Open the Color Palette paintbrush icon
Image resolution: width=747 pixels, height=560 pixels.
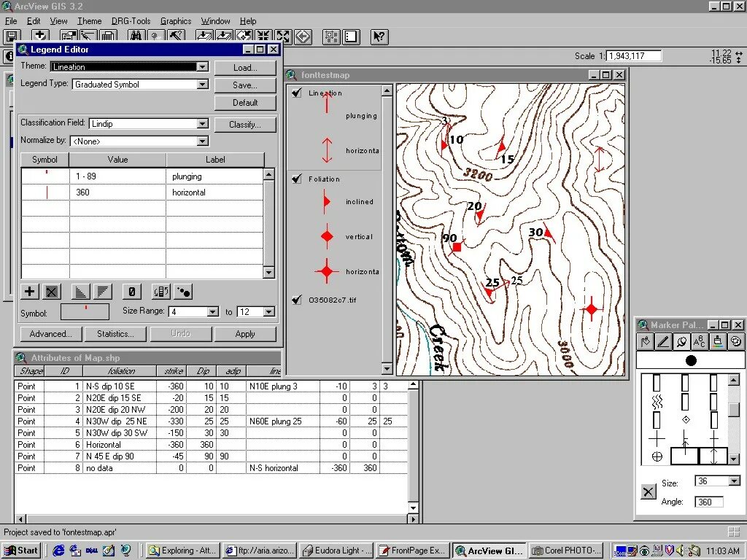(718, 341)
